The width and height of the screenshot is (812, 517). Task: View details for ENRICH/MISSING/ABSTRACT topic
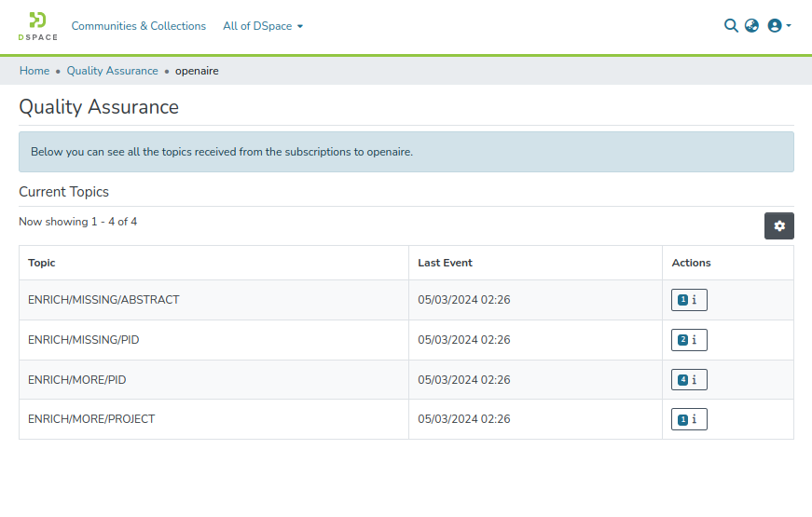pos(689,300)
